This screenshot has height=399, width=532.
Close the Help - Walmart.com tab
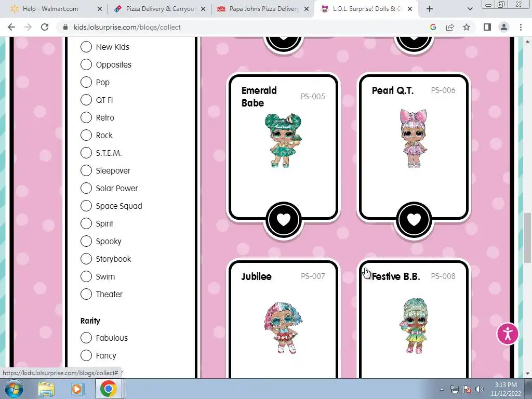(x=99, y=9)
